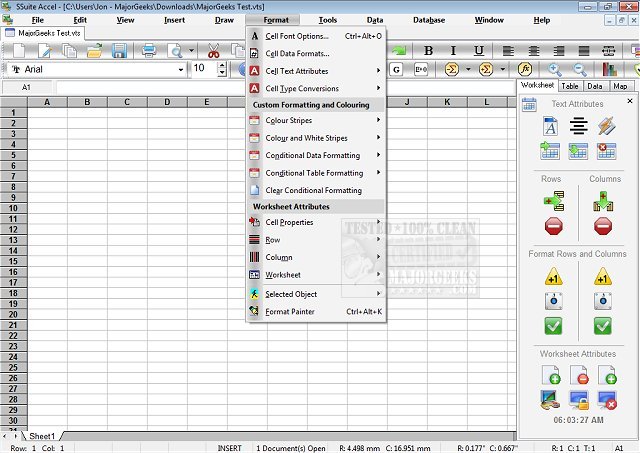Click the monitor with lock icon
640x453 pixels.
coord(579,400)
